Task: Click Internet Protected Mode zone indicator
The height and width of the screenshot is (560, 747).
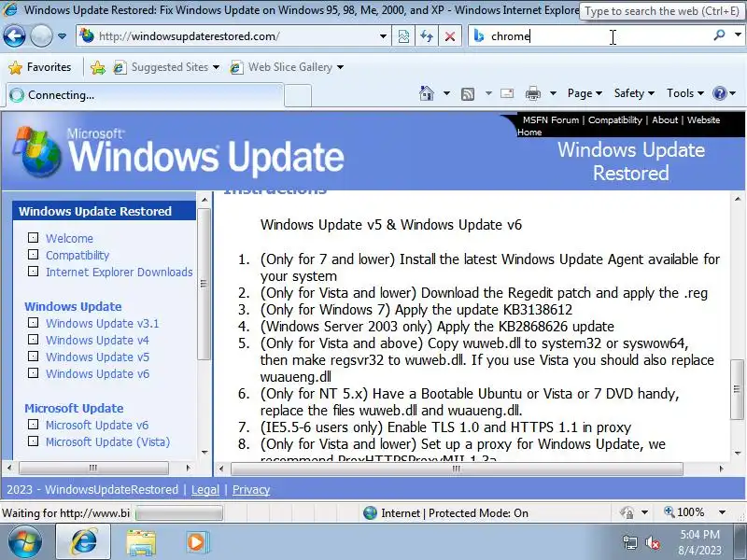Action: 446,512
